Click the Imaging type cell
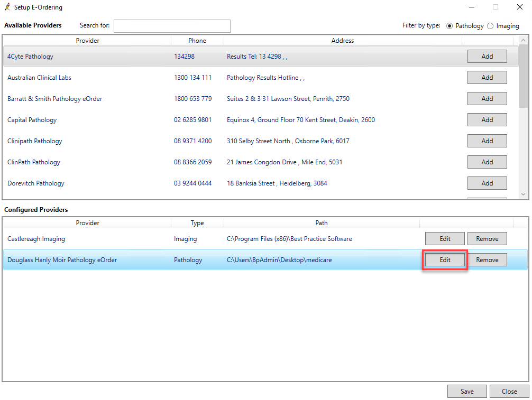The height and width of the screenshot is (400, 532). [185, 239]
